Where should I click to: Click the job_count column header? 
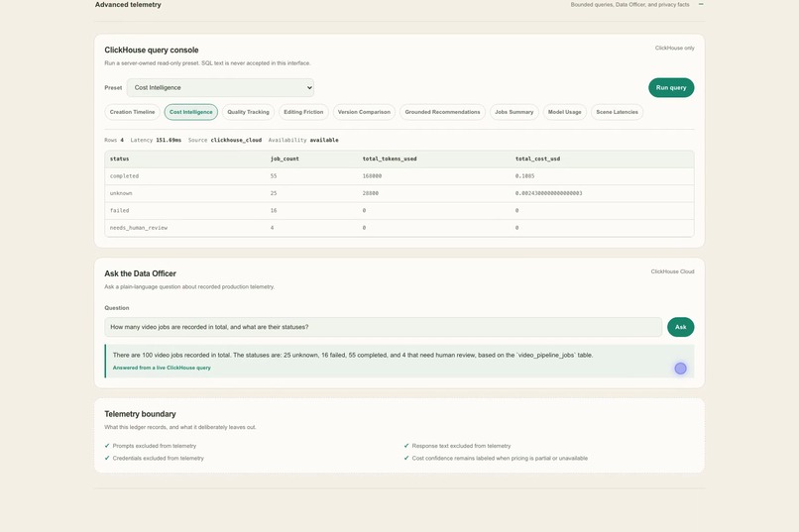[285, 159]
